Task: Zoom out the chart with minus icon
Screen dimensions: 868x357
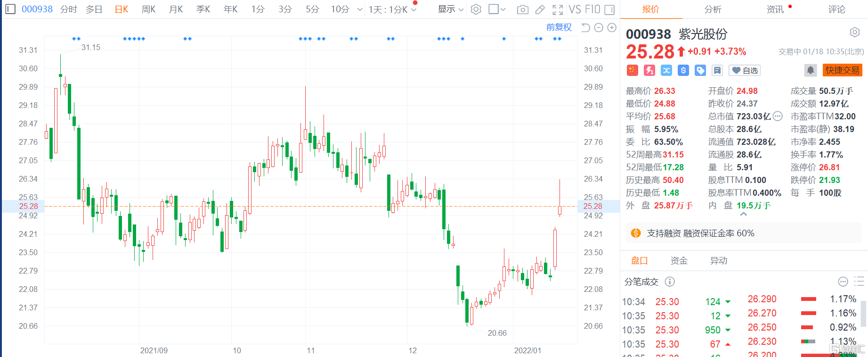Action: click(599, 28)
